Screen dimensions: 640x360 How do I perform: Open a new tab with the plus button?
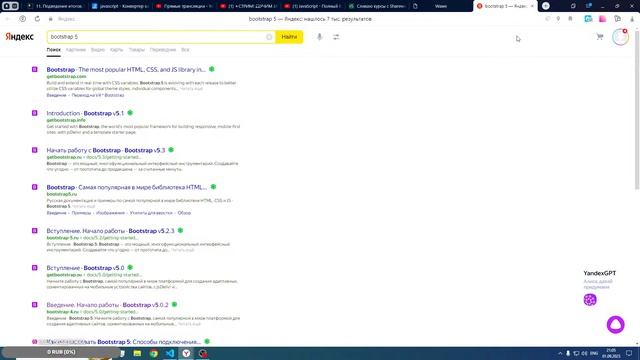546,6
